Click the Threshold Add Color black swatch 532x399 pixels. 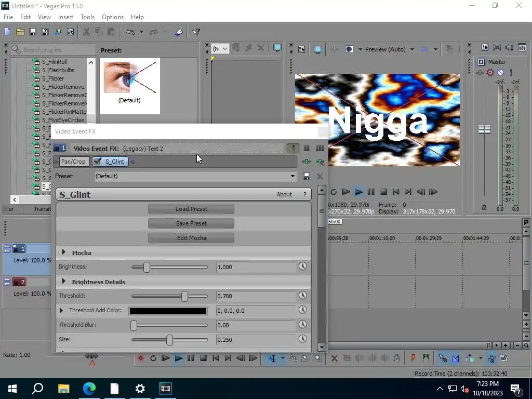(x=168, y=311)
